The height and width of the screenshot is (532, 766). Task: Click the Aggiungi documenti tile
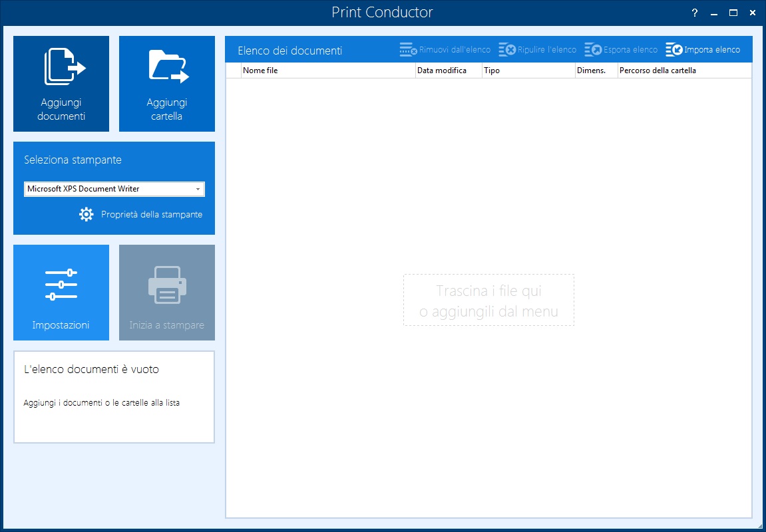[61, 84]
